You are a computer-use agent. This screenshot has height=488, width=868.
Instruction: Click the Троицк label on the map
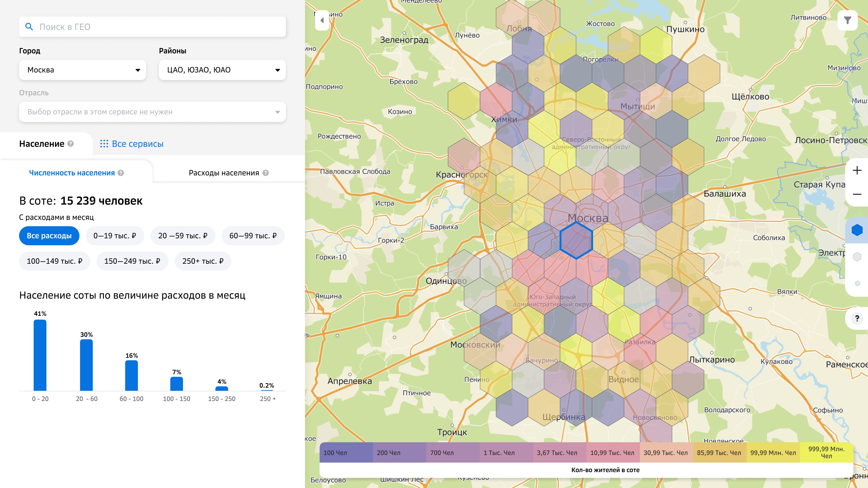[452, 432]
